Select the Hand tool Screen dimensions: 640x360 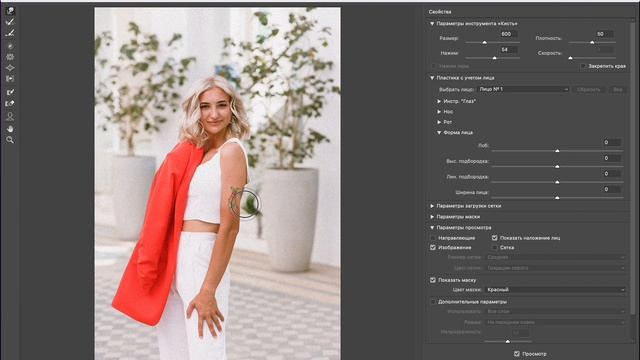(10, 129)
